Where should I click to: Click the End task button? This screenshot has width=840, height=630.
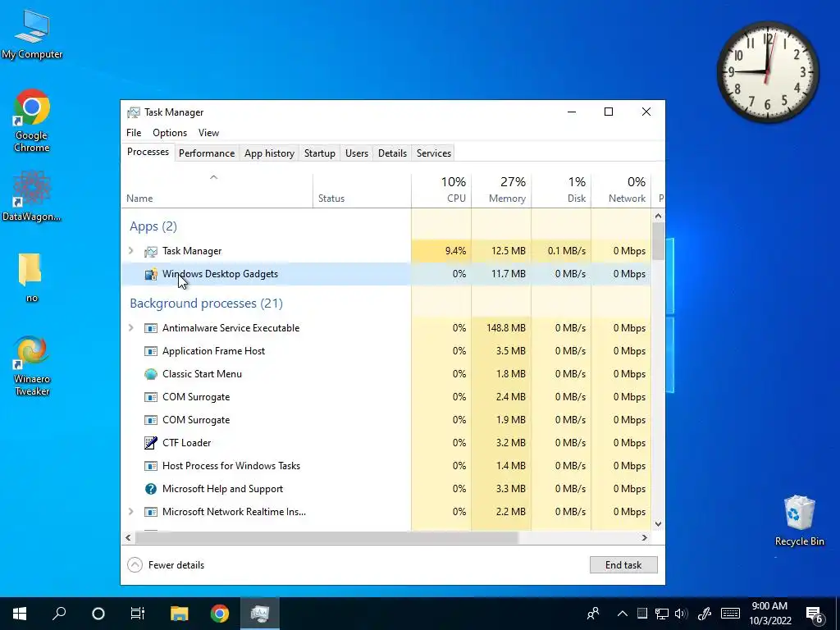623,565
